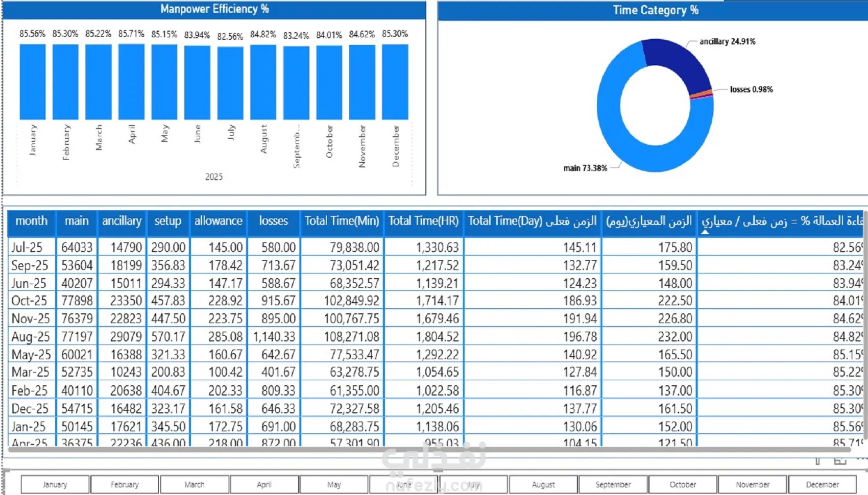Sort table by losses column header

click(274, 221)
